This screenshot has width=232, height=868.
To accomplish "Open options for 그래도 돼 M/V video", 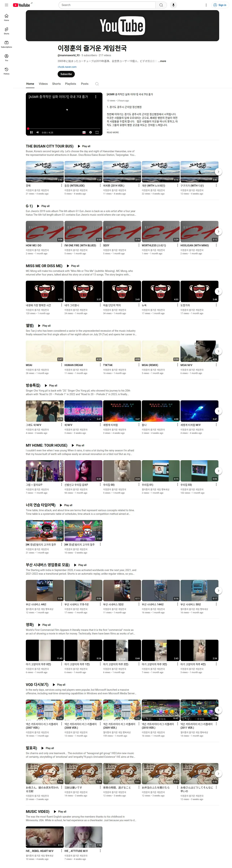I will pos(61,425).
